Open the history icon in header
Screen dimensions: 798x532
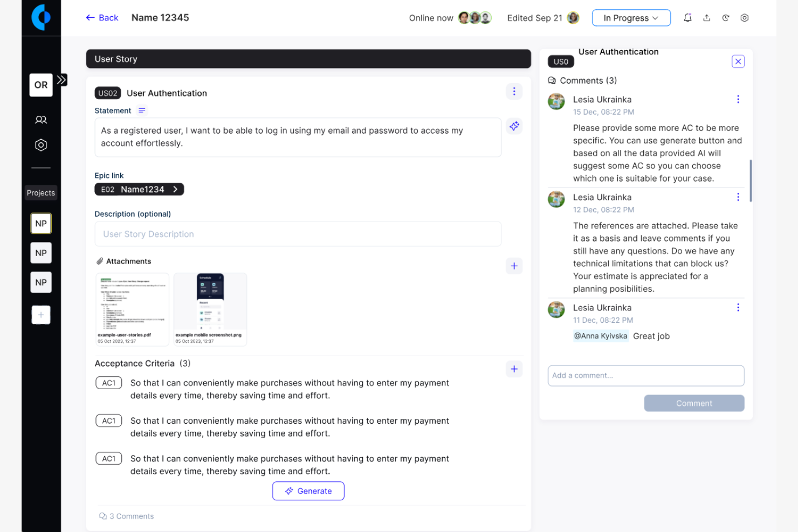(x=726, y=18)
